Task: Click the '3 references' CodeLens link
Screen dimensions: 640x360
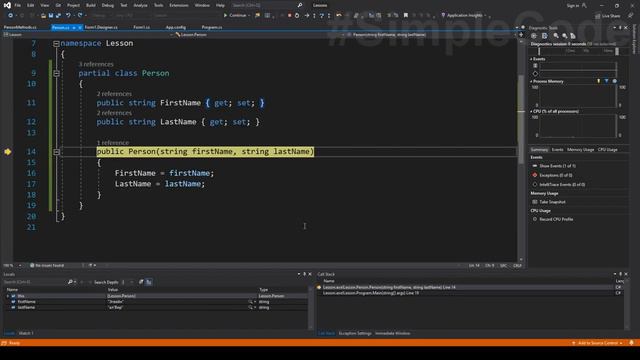Action: click(x=96, y=64)
